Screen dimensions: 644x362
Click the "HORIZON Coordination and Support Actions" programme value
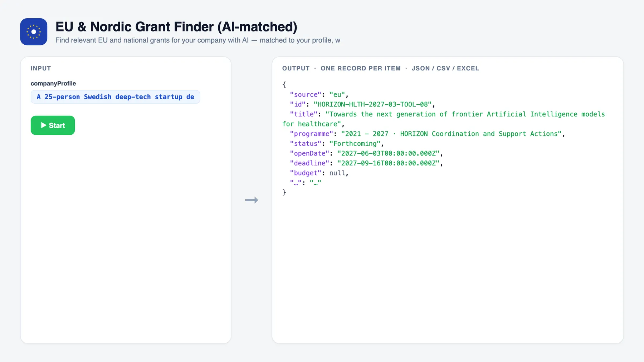point(451,134)
